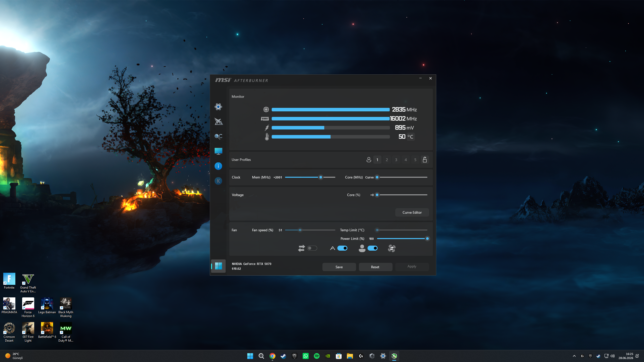The height and width of the screenshot is (362, 644).
Task: Open WhatsApp from the taskbar
Action: point(305,356)
